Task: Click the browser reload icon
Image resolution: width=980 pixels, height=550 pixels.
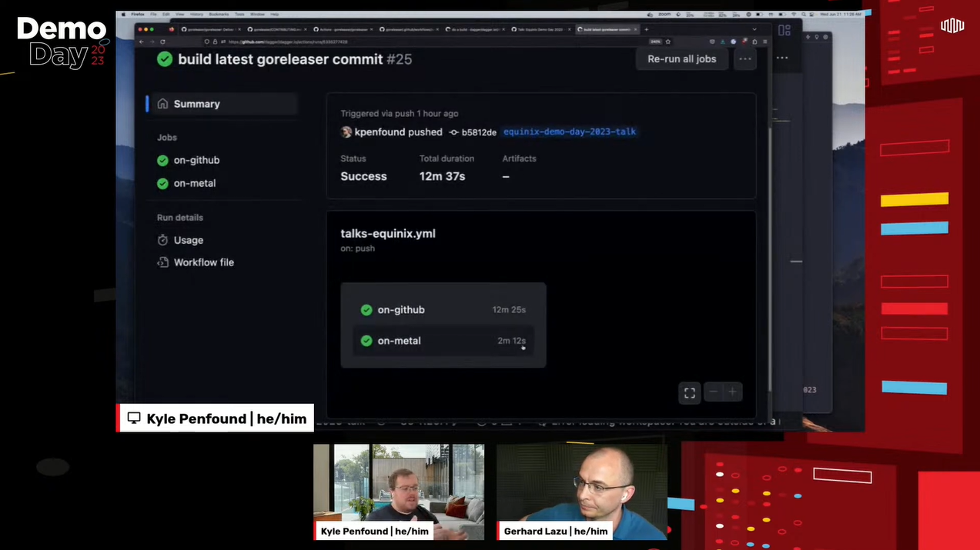Action: tap(162, 42)
